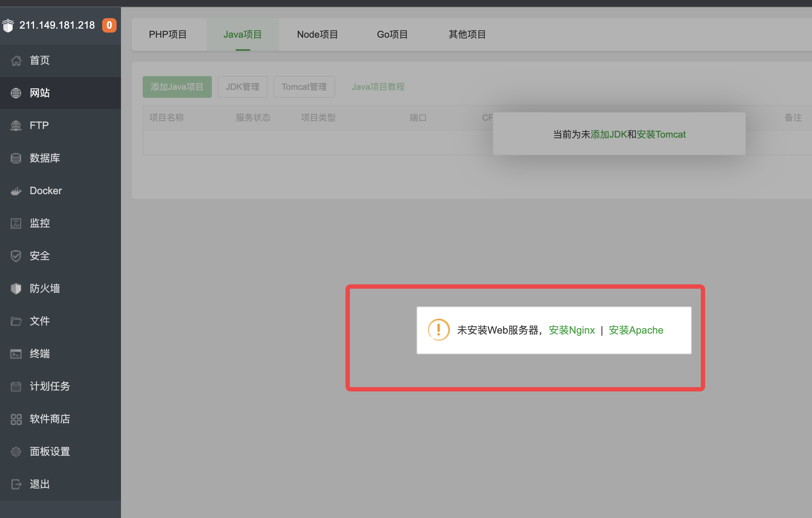Click the 安装Apache link

[x=636, y=330]
